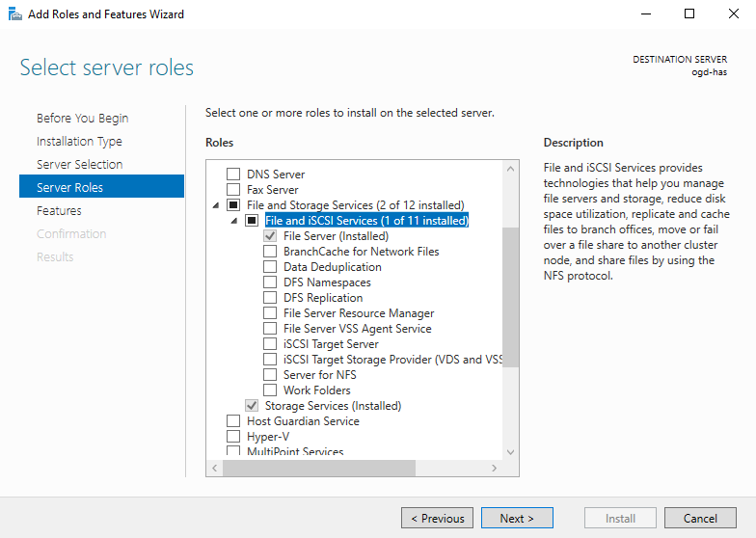Click the wizard icon in title bar
The image size is (756, 538).
pos(13,14)
